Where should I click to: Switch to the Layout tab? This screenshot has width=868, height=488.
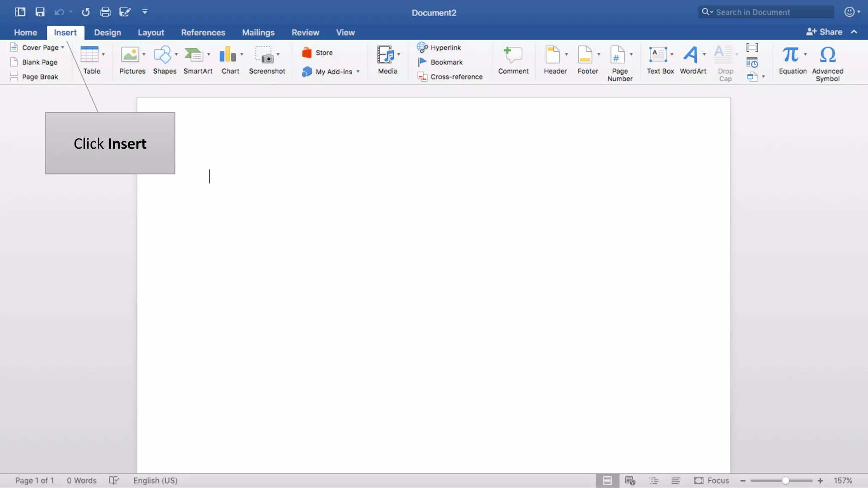click(x=150, y=33)
